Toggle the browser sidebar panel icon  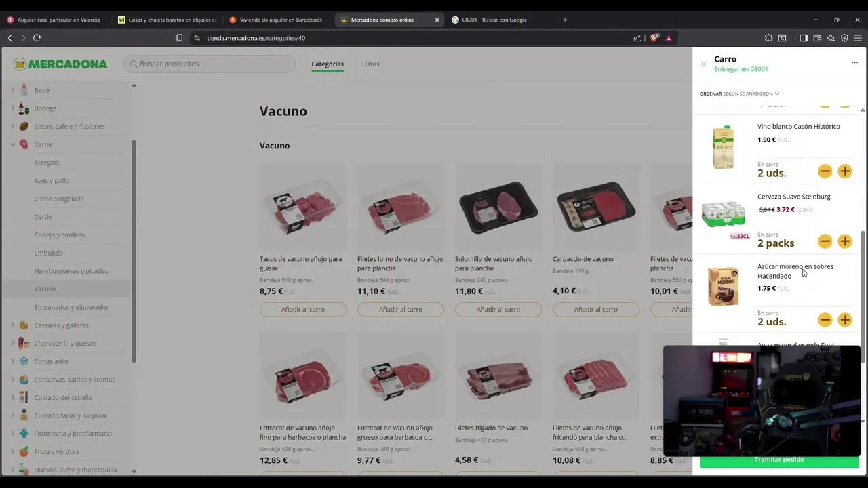804,38
